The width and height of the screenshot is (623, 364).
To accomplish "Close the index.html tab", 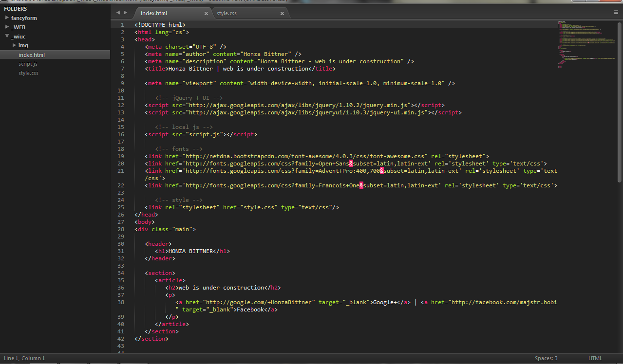I will (x=206, y=14).
